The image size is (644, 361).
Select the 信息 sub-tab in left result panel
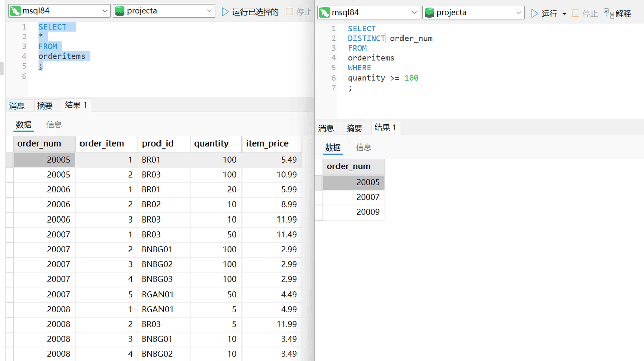tap(54, 125)
